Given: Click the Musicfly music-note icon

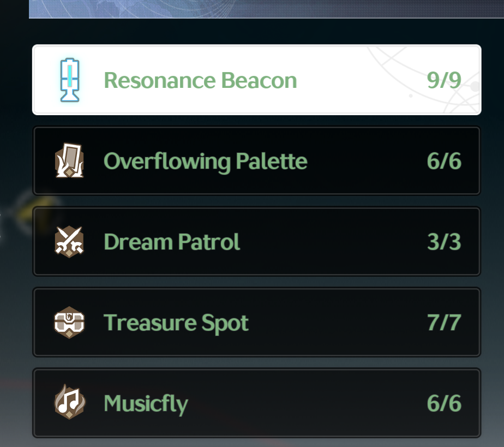Looking at the screenshot, I should pos(69,402).
